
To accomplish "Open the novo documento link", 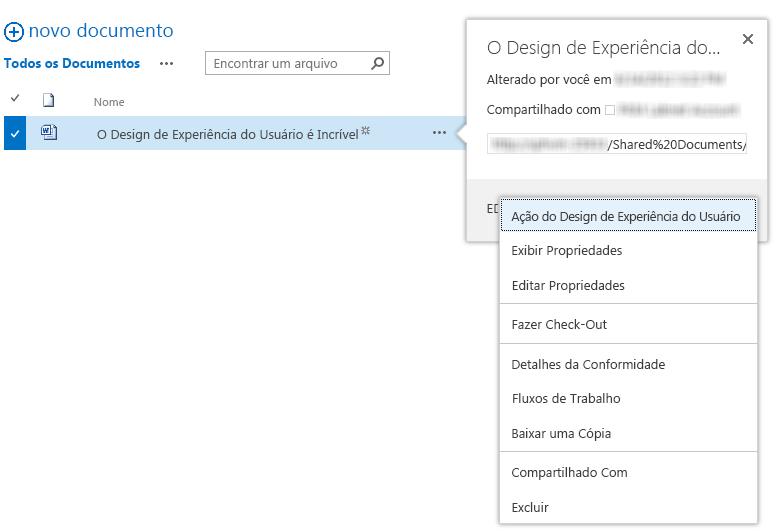I will click(x=101, y=31).
